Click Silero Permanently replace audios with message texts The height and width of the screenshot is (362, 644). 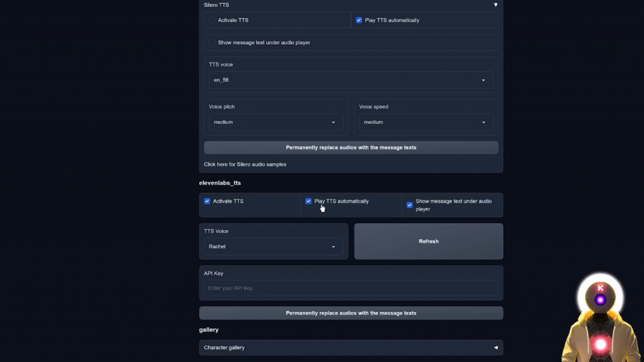click(351, 147)
